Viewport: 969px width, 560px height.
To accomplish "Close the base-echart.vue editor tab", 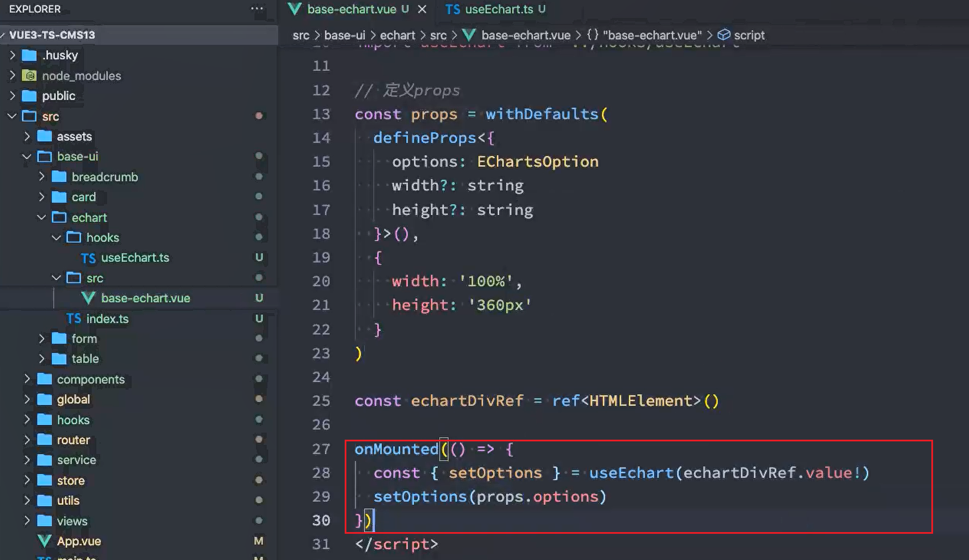I will click(x=422, y=9).
